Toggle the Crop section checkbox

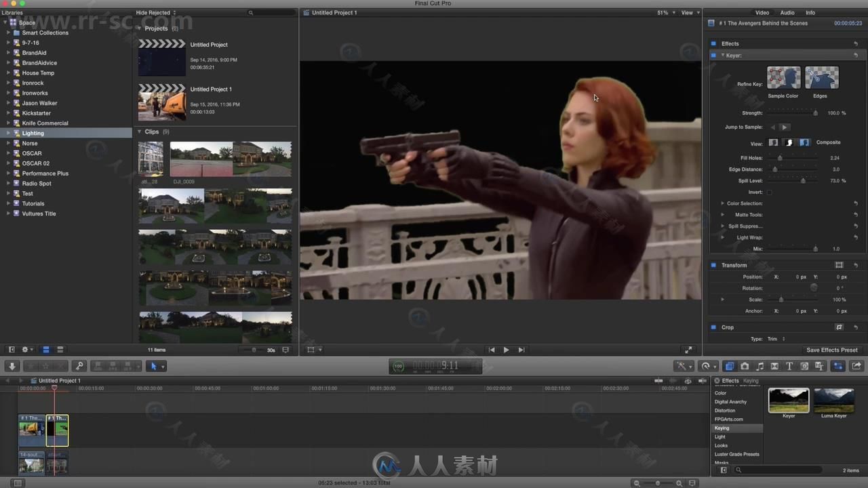point(713,327)
